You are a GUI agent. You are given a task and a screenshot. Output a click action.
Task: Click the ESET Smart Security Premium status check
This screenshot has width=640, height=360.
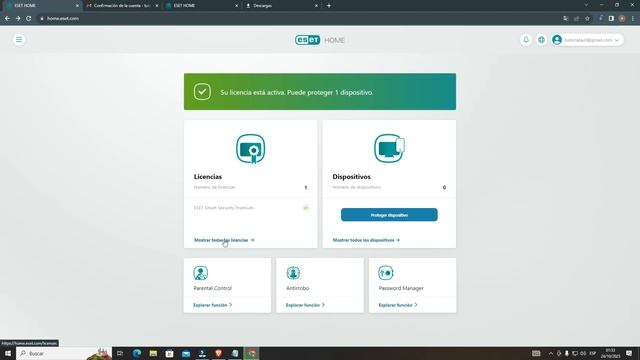click(305, 208)
